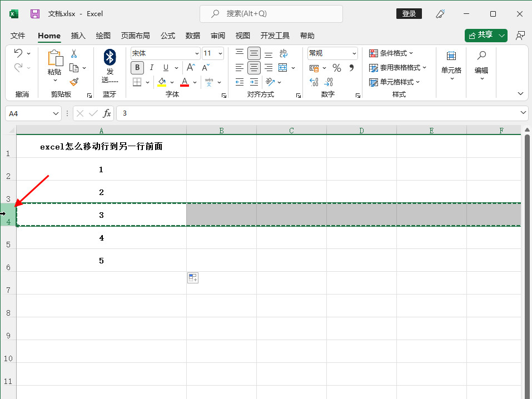The image size is (532, 399).
Task: Select the Format Painter brush
Action: (74, 82)
